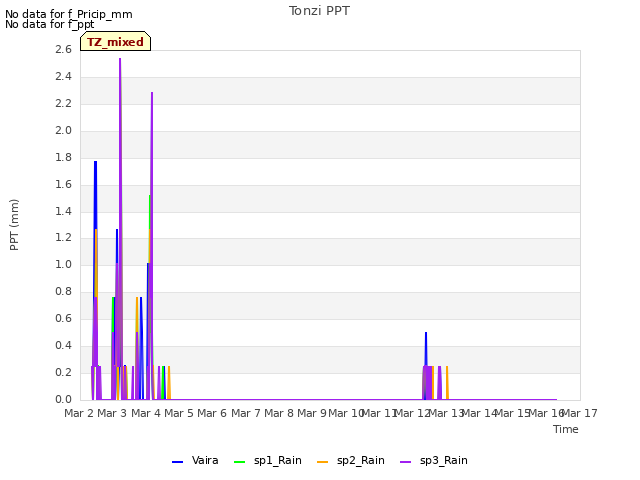The image size is (640, 480).
Task: Click the sp3_Rain legend label
Action: 444,460
